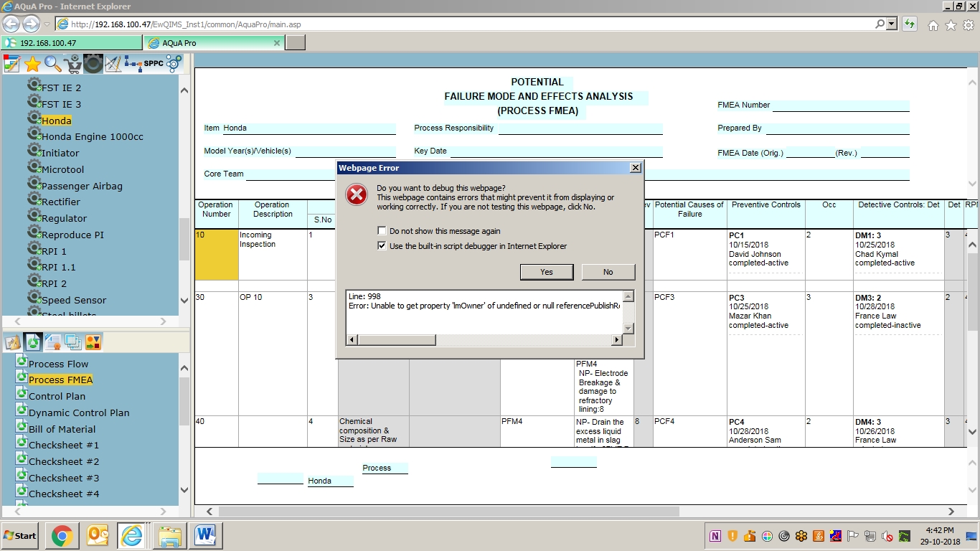
Task: Click the clock showing 4:42 PM
Action: (940, 530)
